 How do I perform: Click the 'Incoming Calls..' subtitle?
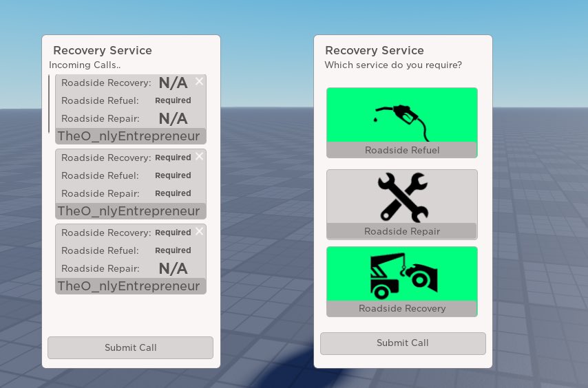click(85, 65)
